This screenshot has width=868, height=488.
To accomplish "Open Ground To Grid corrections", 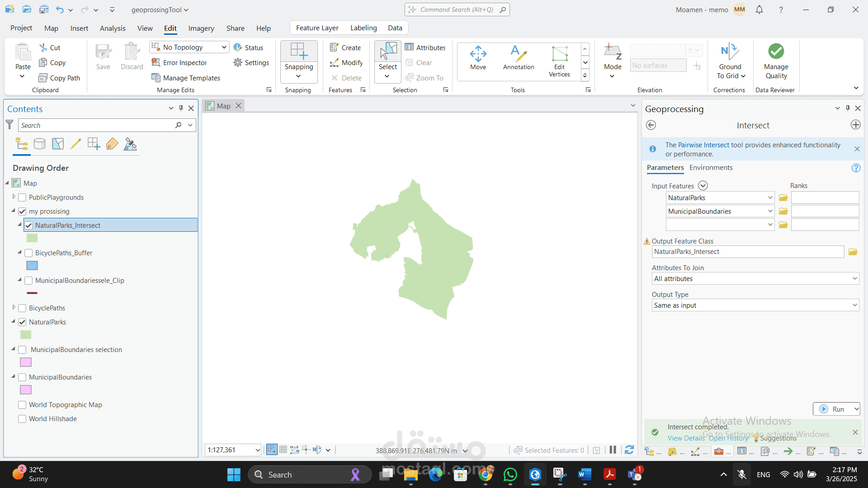I will tap(731, 61).
